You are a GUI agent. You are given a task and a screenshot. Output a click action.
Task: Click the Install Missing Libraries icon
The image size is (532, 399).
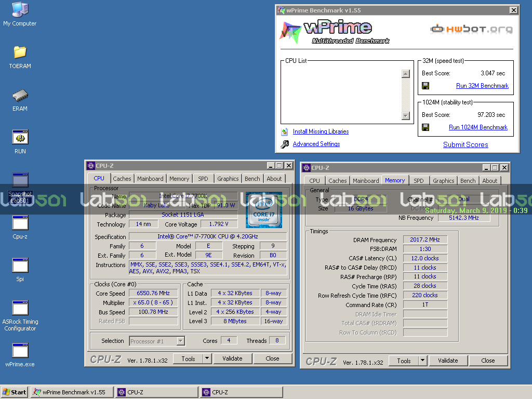click(x=285, y=131)
